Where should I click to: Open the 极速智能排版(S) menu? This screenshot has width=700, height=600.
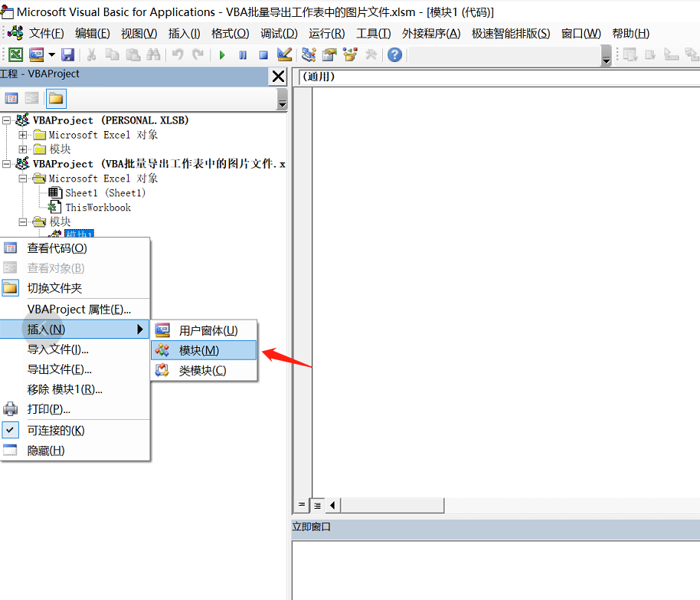pyautogui.click(x=511, y=34)
